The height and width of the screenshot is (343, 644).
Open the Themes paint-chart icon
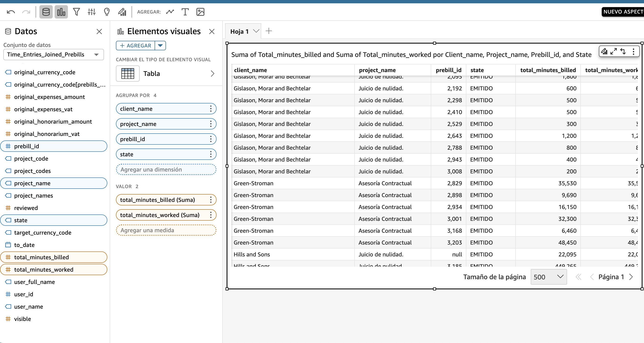[122, 12]
